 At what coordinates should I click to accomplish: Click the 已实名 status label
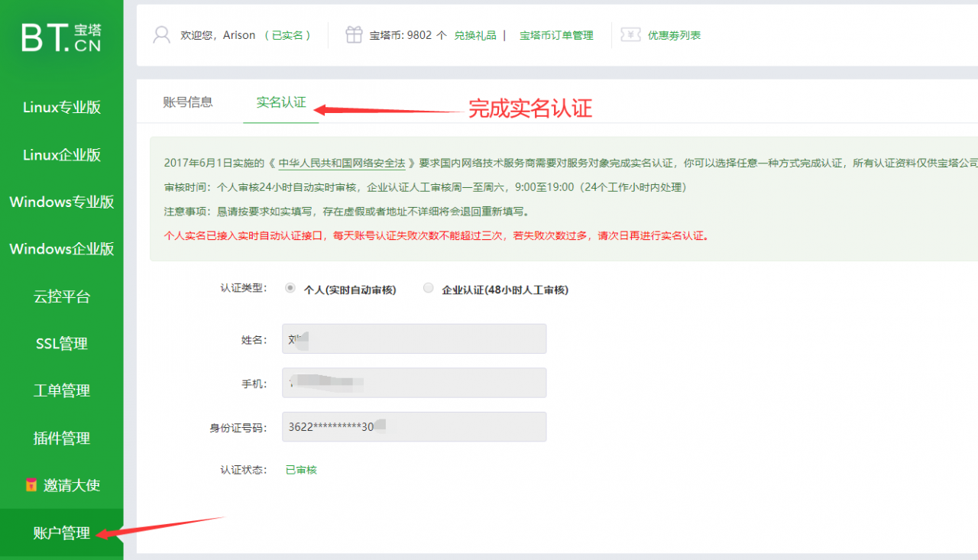coord(287,35)
